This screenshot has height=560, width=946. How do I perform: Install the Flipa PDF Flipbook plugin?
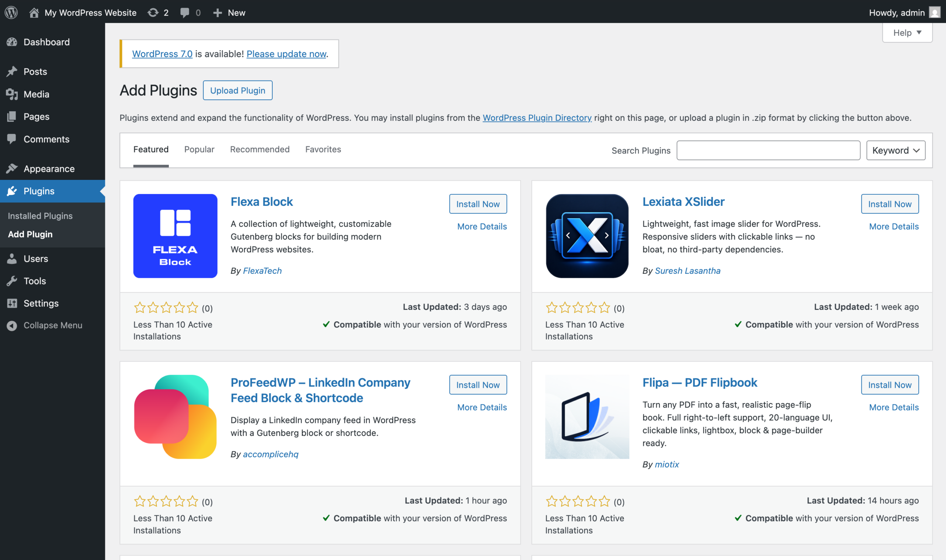pos(890,385)
